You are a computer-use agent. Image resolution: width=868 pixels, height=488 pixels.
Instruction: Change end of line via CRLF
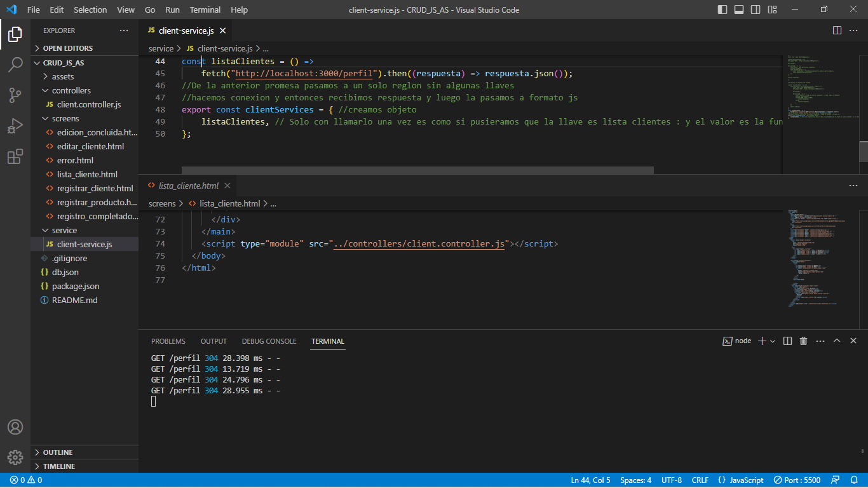pyautogui.click(x=700, y=480)
